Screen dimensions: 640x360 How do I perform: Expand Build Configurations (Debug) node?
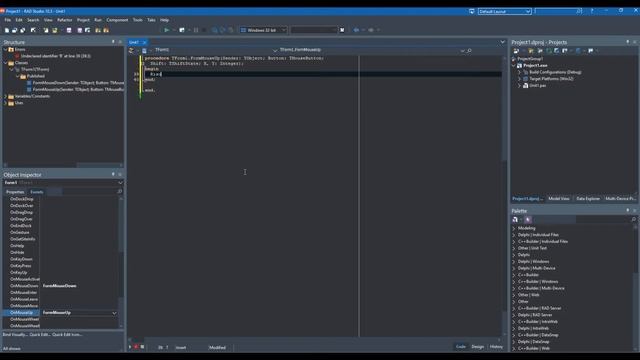[519, 72]
